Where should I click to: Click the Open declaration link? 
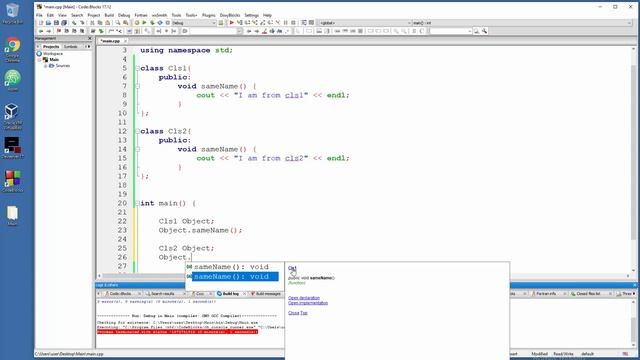(304, 298)
